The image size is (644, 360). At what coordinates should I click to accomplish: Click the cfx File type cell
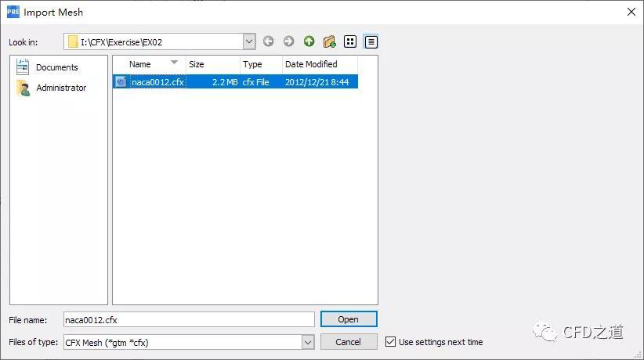(x=255, y=82)
